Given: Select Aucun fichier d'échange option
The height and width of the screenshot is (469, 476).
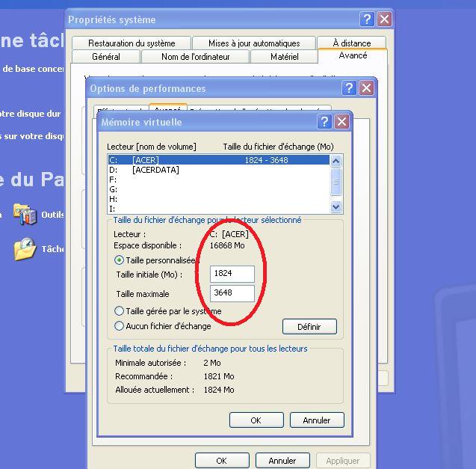Looking at the screenshot, I should coord(119,326).
